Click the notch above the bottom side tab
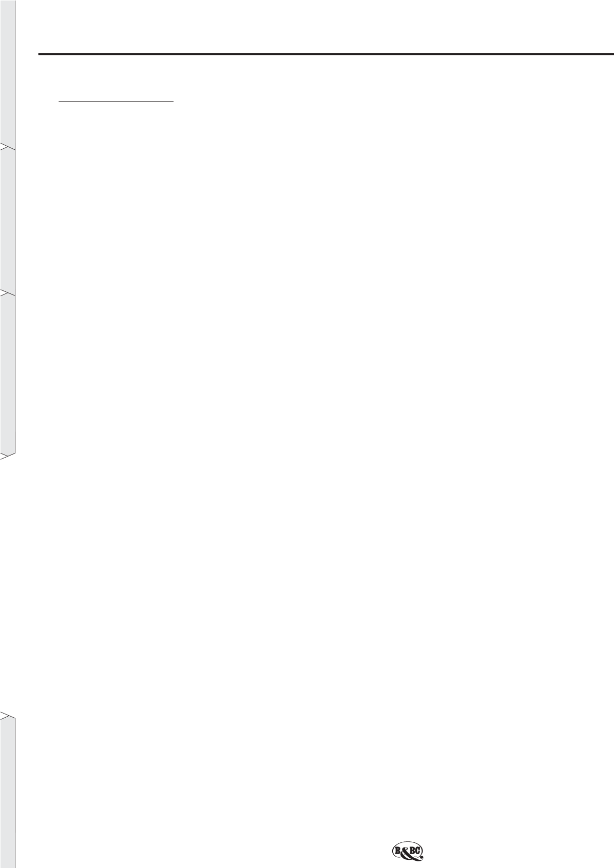Viewport: 614px width, 868px height. pyautogui.click(x=8, y=716)
